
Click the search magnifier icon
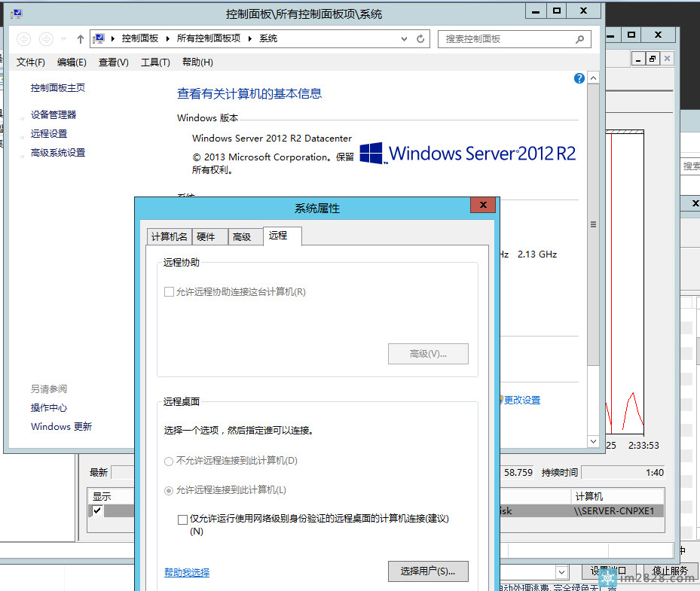[x=579, y=39]
